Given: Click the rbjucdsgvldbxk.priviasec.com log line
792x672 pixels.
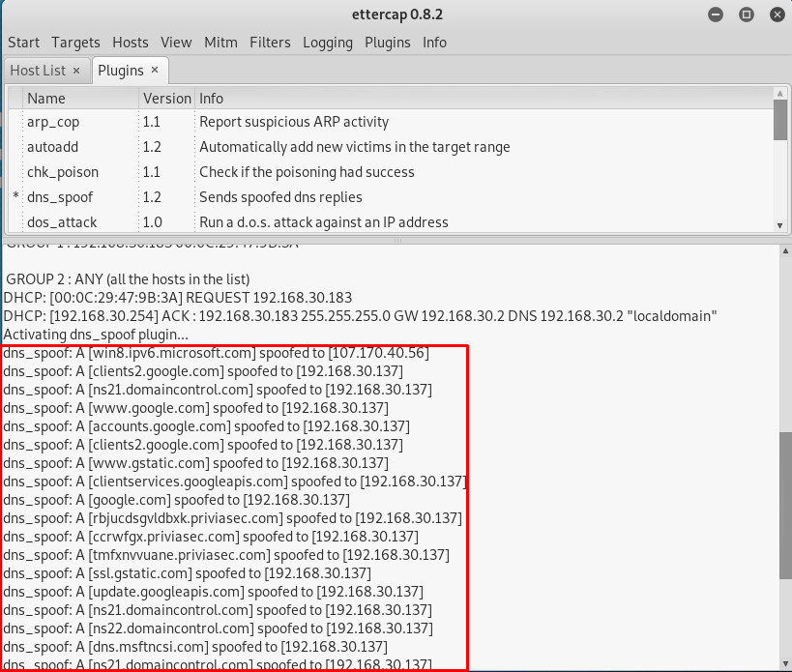Looking at the screenshot, I should [233, 518].
